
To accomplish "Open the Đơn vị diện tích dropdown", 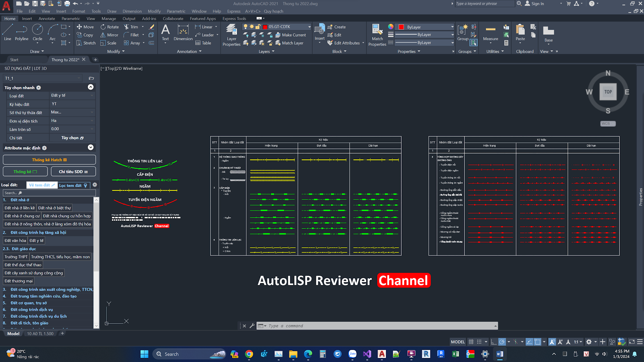I will click(72, 121).
